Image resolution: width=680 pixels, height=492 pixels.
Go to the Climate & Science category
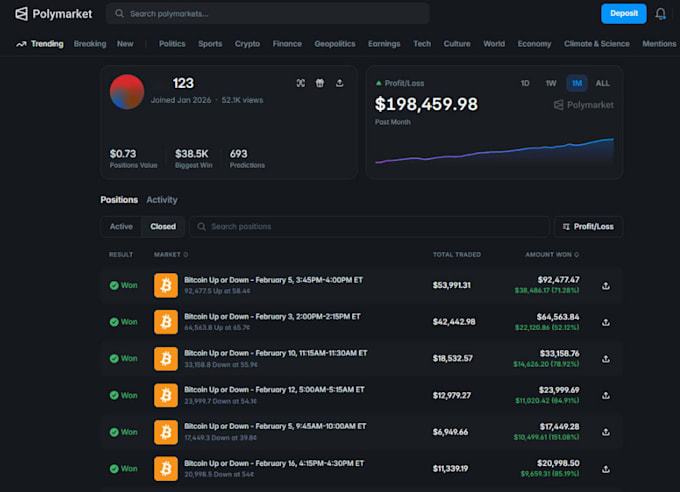coord(597,44)
